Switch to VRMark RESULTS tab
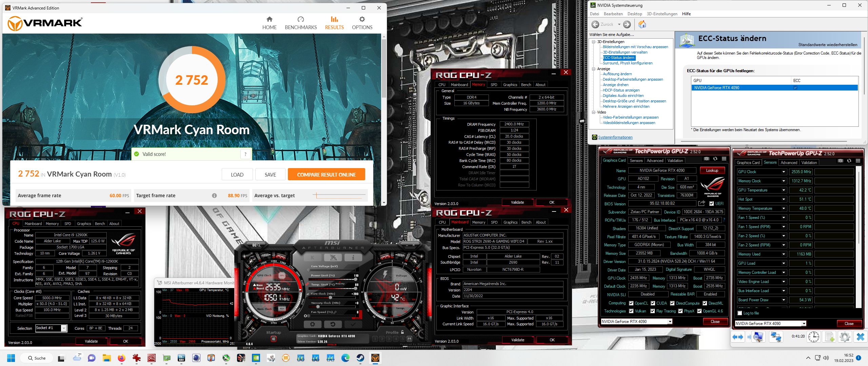 pos(334,23)
